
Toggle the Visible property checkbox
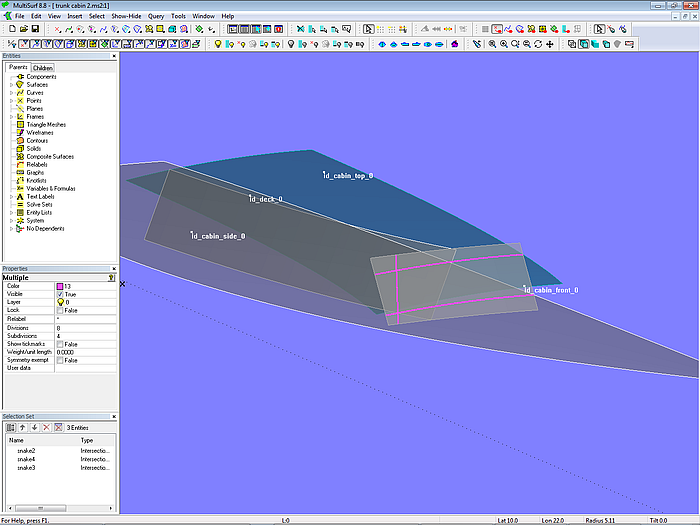pyautogui.click(x=60, y=294)
